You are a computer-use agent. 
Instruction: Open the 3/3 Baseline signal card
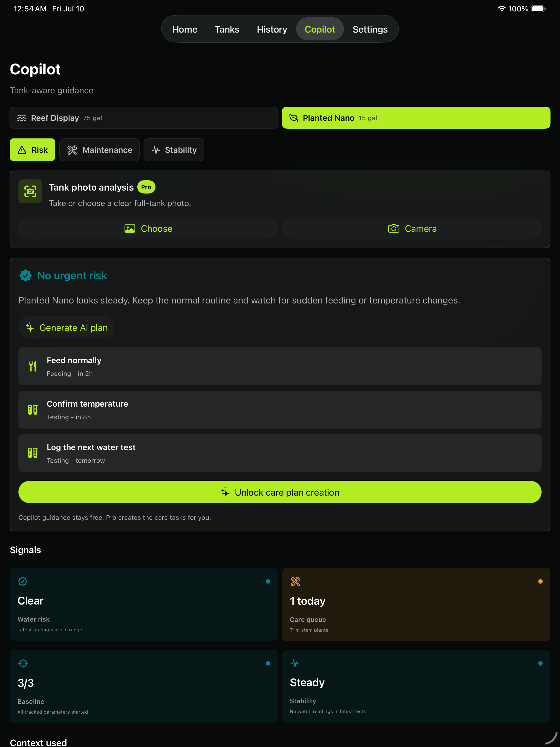pos(144,686)
